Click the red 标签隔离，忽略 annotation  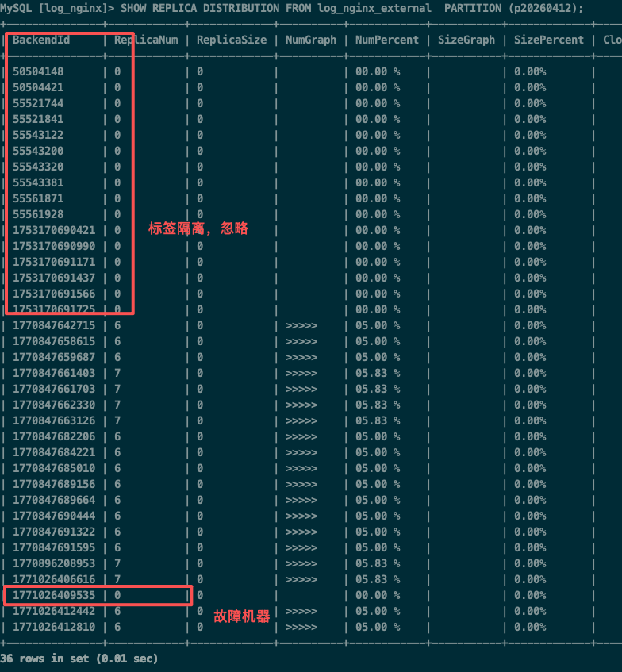198,228
